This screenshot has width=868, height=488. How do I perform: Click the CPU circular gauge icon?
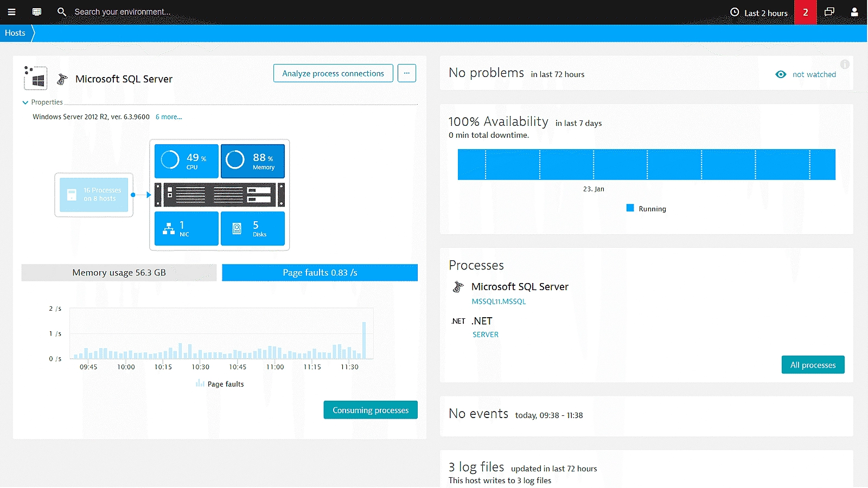tap(170, 160)
